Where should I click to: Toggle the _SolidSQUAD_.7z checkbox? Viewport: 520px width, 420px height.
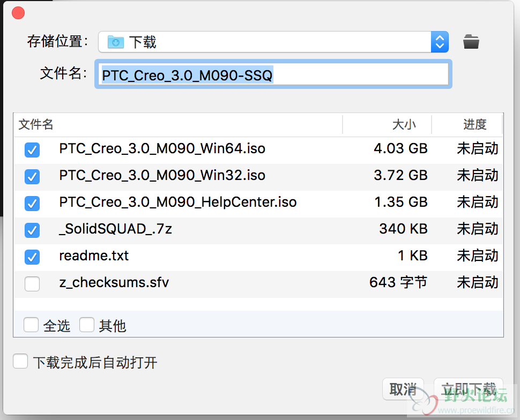32,230
